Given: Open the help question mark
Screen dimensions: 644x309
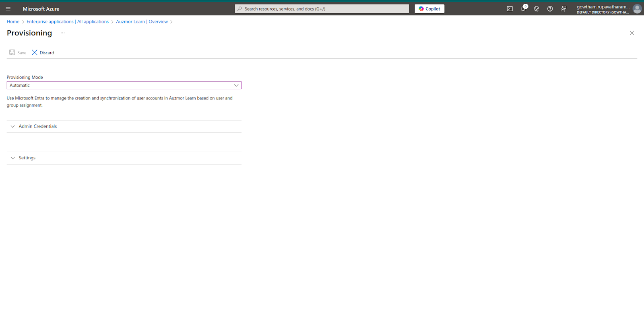Looking at the screenshot, I should (x=550, y=9).
